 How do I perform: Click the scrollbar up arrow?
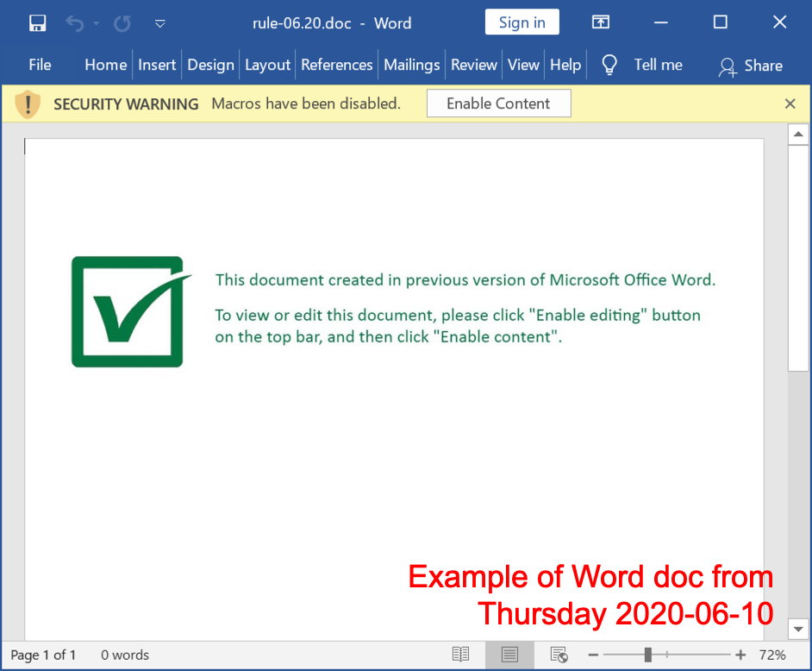pos(798,135)
